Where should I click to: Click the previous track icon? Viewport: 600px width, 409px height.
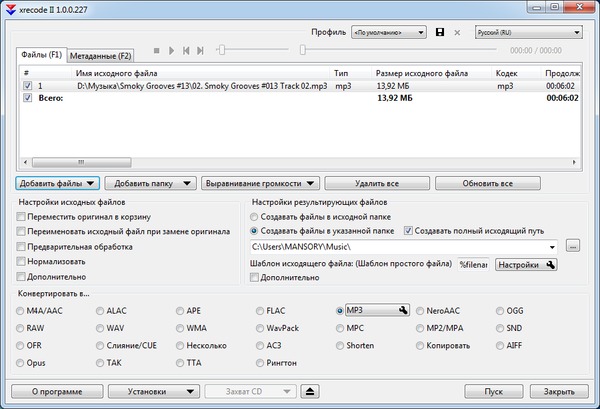pyautogui.click(x=187, y=50)
